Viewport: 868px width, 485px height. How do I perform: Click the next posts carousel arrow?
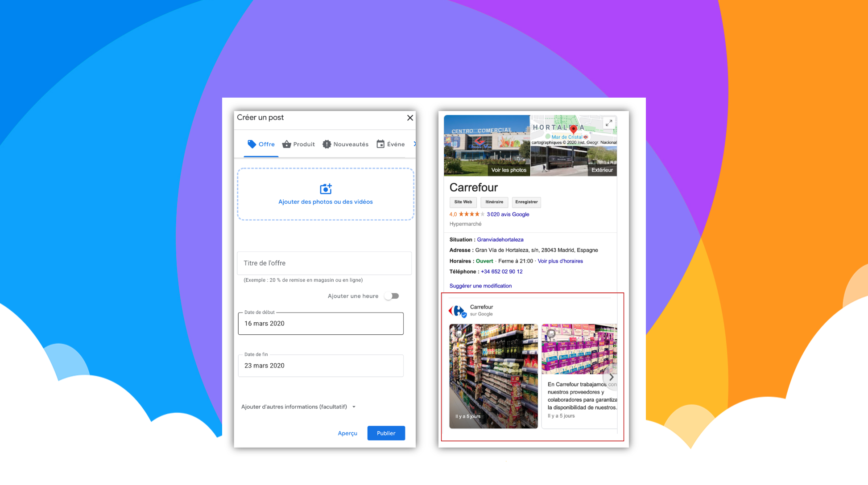[x=611, y=377]
